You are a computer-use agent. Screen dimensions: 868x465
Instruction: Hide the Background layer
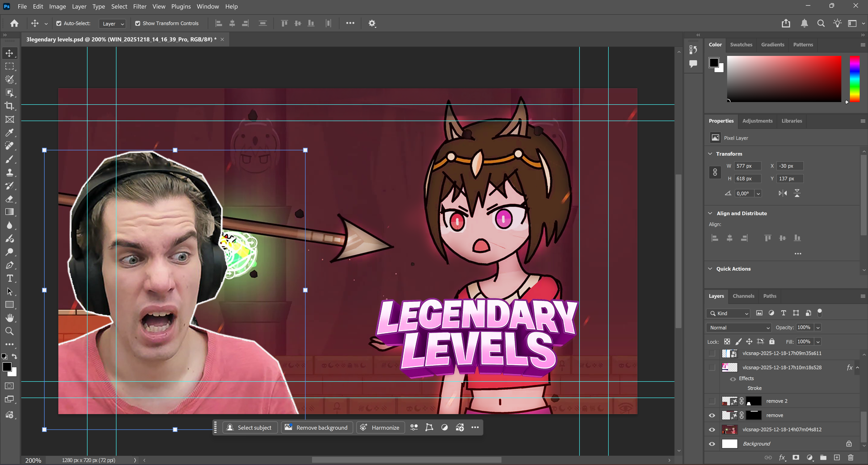[712, 444]
